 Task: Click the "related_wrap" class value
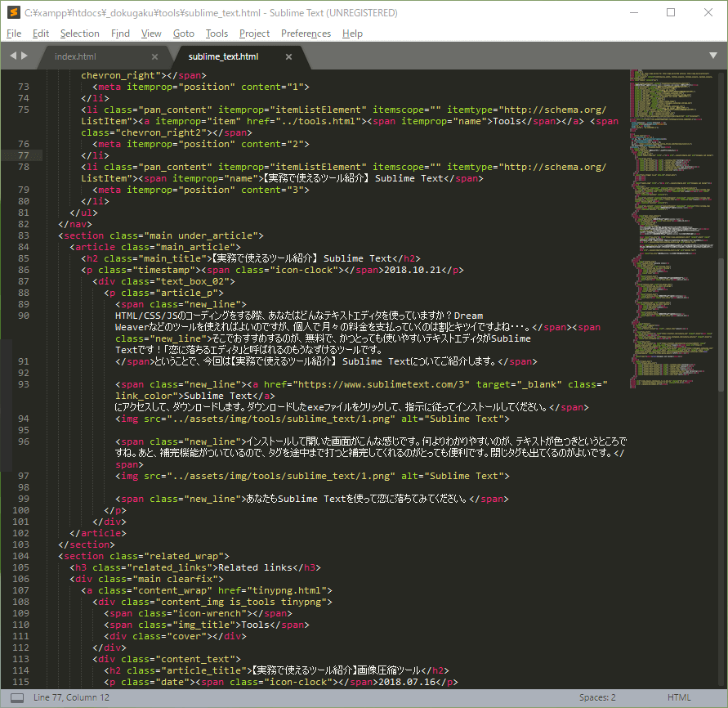click(x=184, y=556)
